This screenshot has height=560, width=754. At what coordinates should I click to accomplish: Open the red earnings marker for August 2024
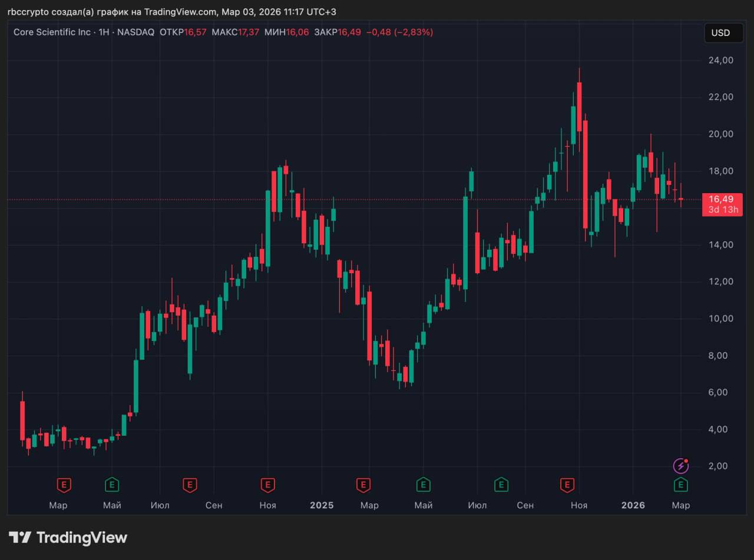pos(190,485)
